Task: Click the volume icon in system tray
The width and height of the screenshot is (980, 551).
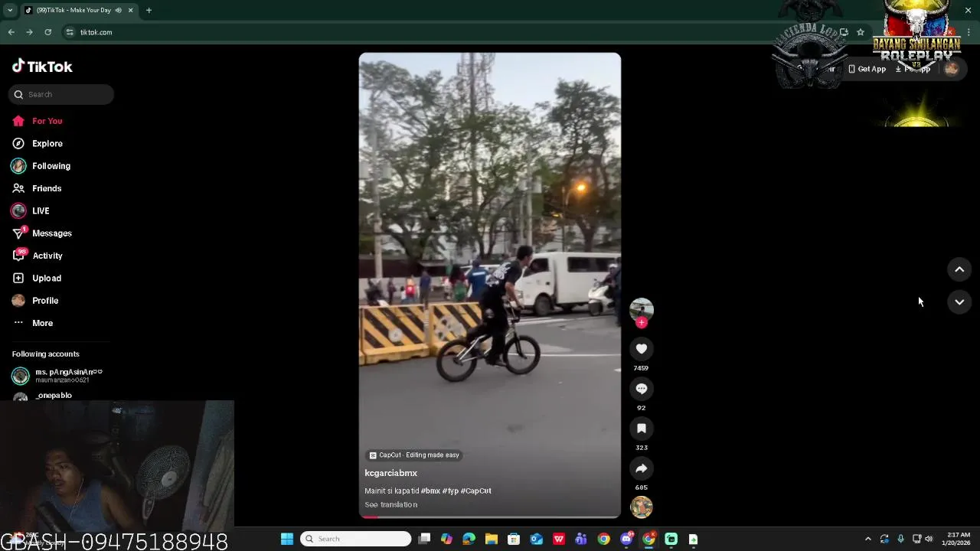Action: 929,539
